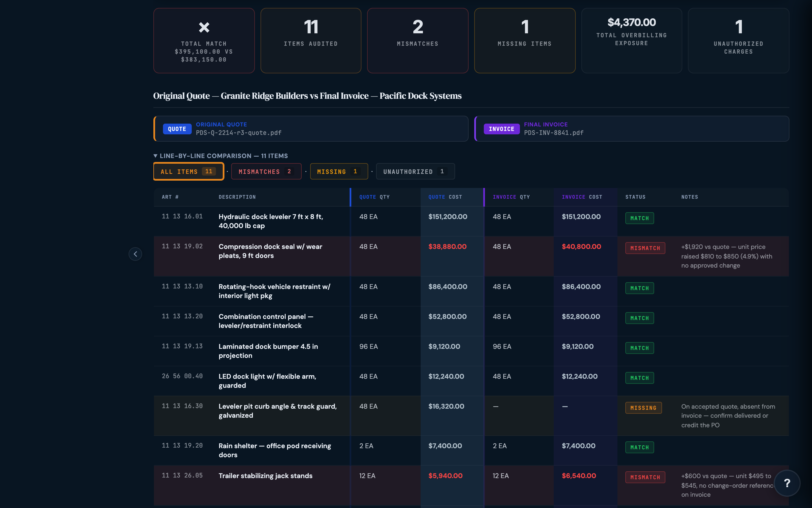
Task: Click the purple INVOICE badge
Action: point(501,129)
